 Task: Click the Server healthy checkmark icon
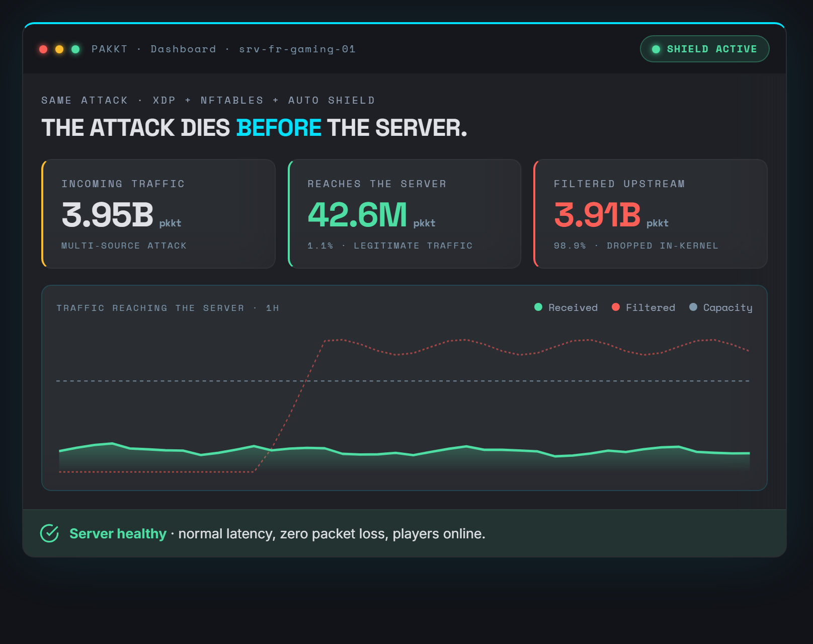pyautogui.click(x=49, y=533)
